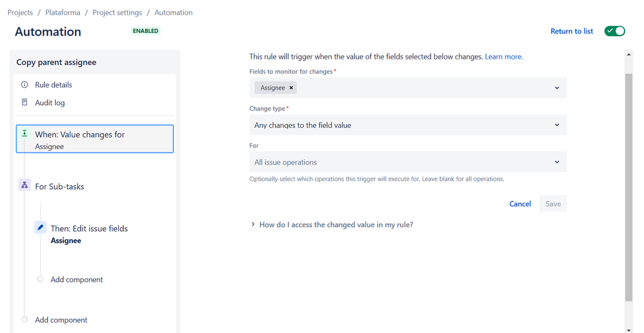
Task: Go to Project settings breadcrumb
Action: tap(117, 12)
